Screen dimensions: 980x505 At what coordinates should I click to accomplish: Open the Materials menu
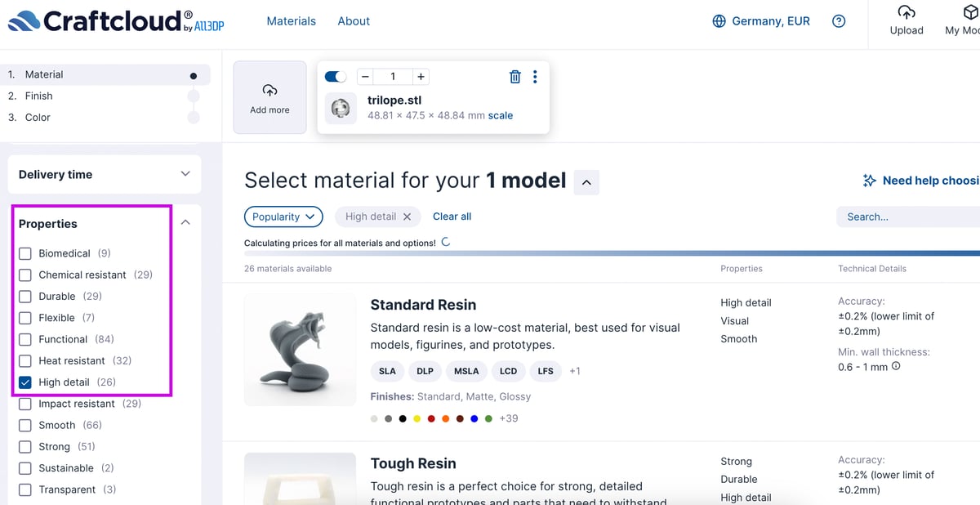(291, 21)
